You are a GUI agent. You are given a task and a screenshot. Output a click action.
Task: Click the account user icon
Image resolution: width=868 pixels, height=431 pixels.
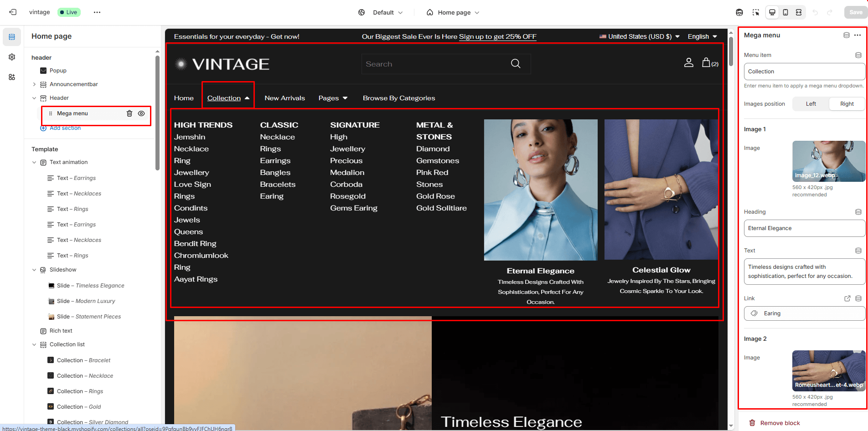688,63
